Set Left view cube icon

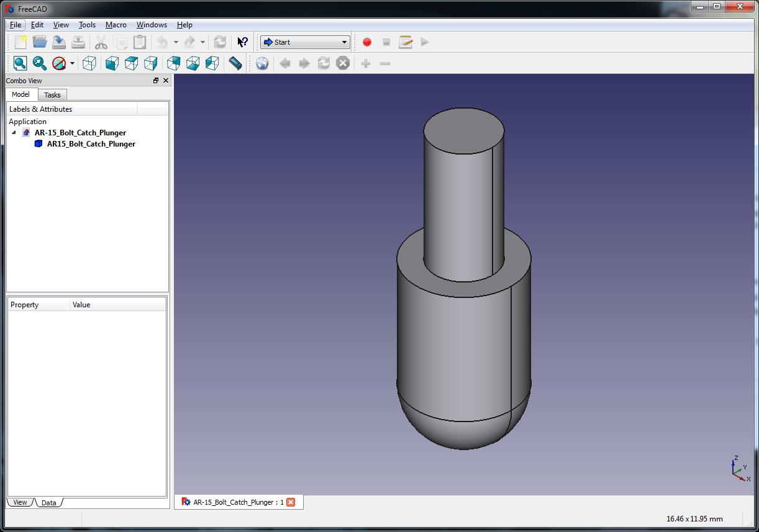(x=212, y=63)
